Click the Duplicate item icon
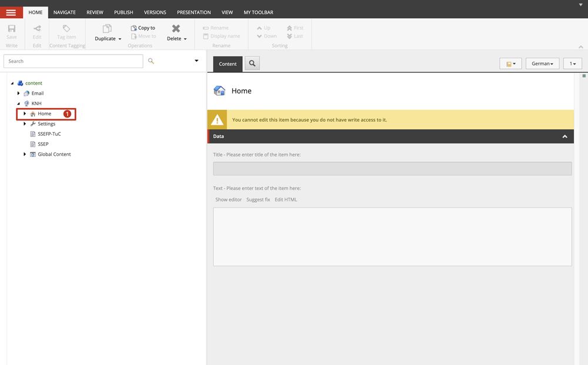This screenshot has width=588, height=365. (x=107, y=29)
